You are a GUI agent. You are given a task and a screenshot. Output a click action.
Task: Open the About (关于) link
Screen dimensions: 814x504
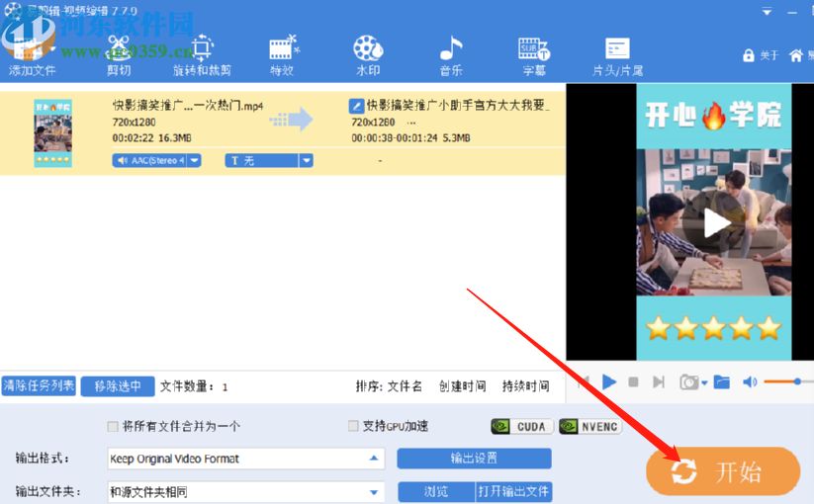(769, 55)
